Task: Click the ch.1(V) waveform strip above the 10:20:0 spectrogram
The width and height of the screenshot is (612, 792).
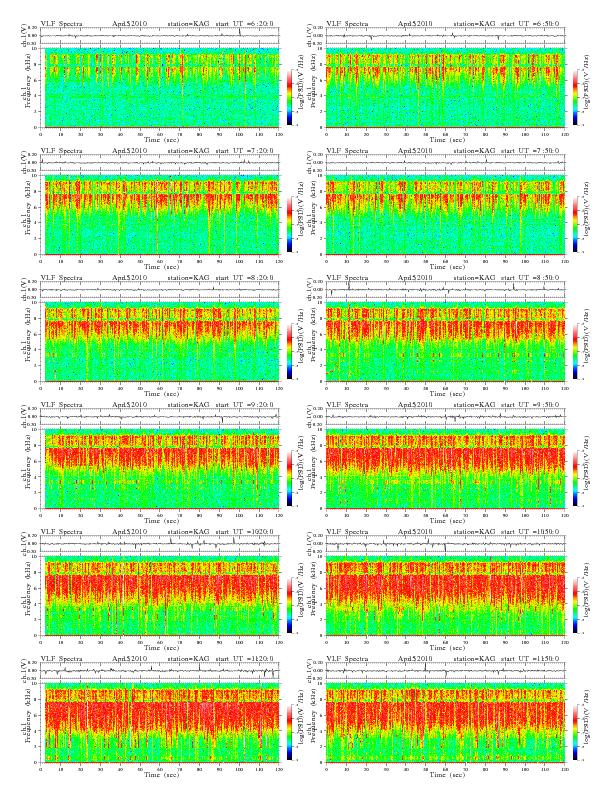Action: [160, 544]
